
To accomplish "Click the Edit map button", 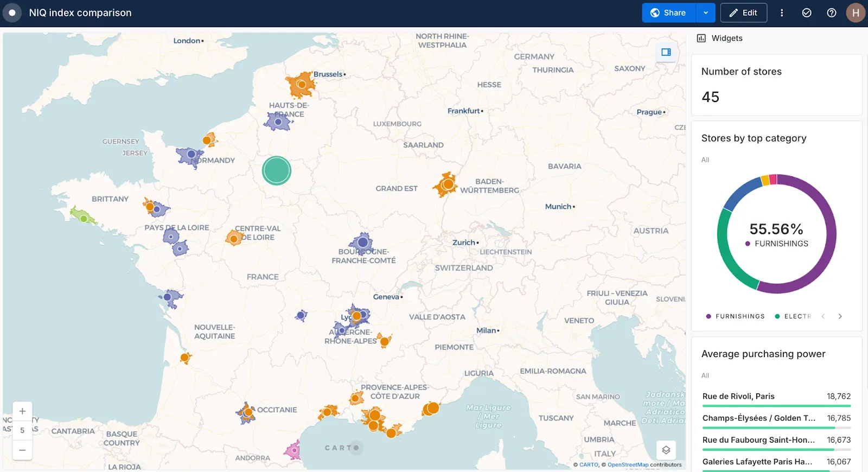I will point(743,12).
